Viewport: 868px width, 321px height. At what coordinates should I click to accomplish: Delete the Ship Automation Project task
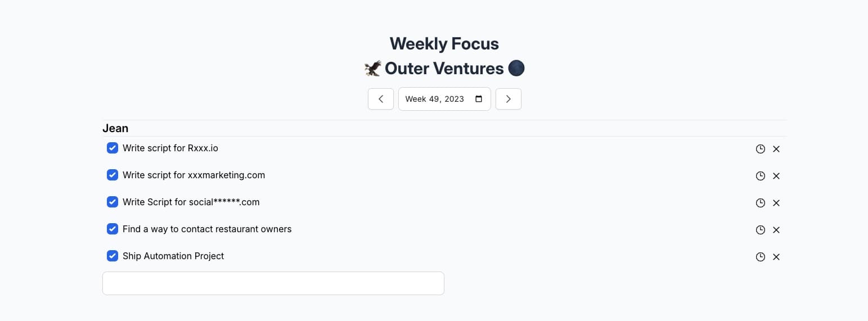tap(776, 257)
